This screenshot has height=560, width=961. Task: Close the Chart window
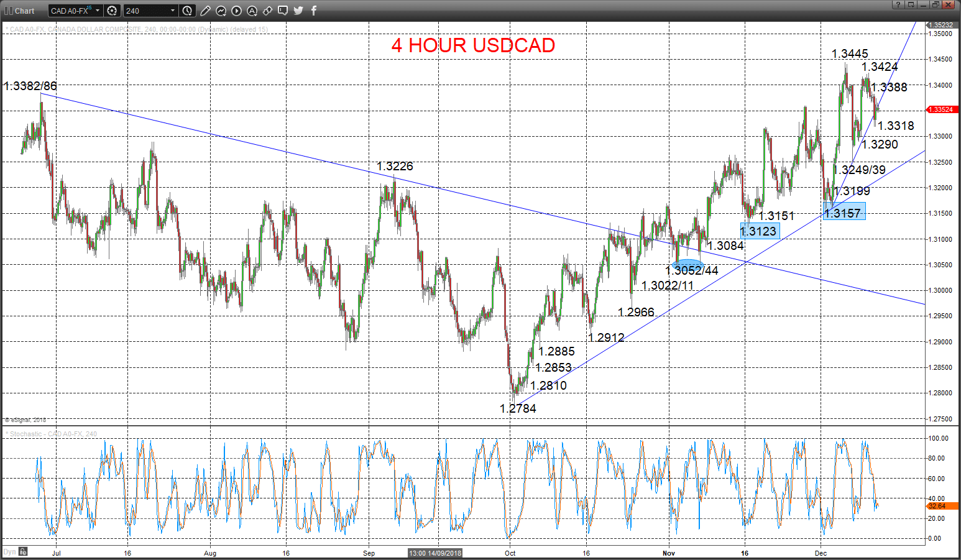[949, 4]
